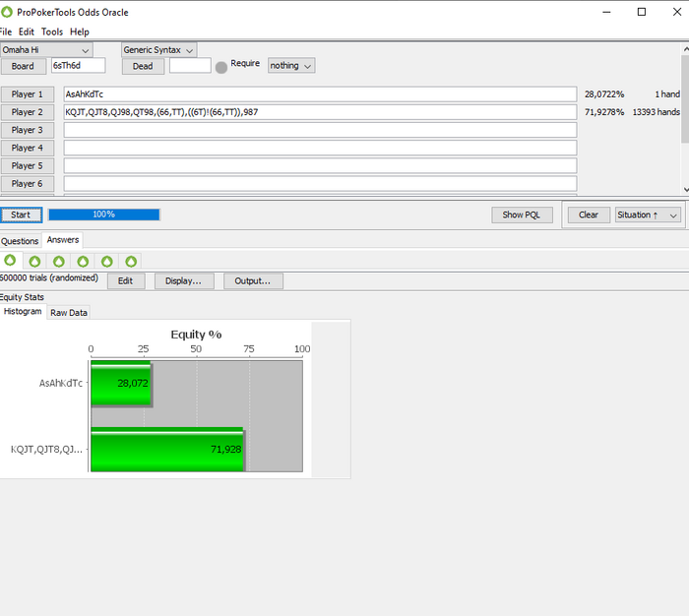Click the 13393 hands count text
Image resolution: width=689 pixels, height=616 pixels.
pyautogui.click(x=657, y=112)
